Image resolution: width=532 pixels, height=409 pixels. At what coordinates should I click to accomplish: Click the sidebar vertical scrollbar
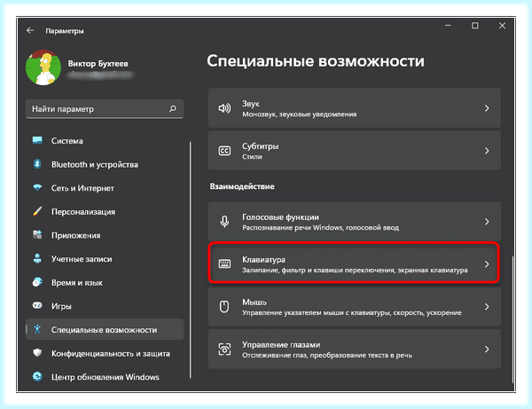tap(191, 260)
